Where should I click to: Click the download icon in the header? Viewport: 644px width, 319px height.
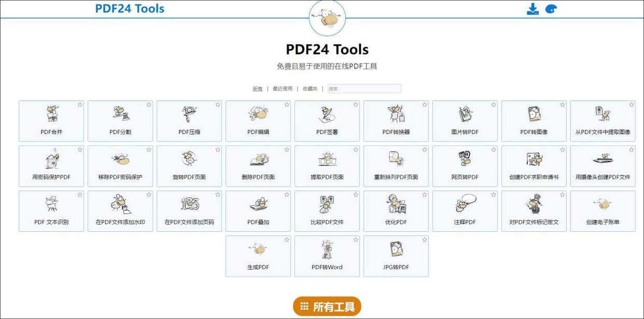tap(533, 9)
